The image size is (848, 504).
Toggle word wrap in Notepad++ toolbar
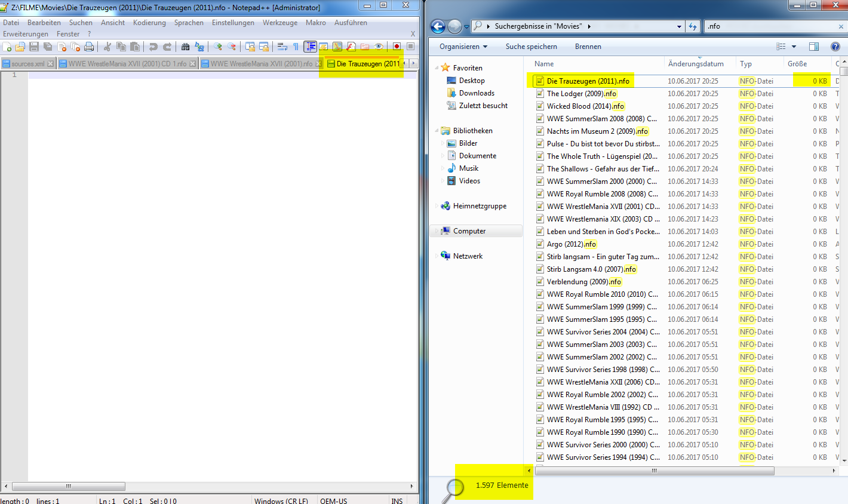pyautogui.click(x=282, y=47)
